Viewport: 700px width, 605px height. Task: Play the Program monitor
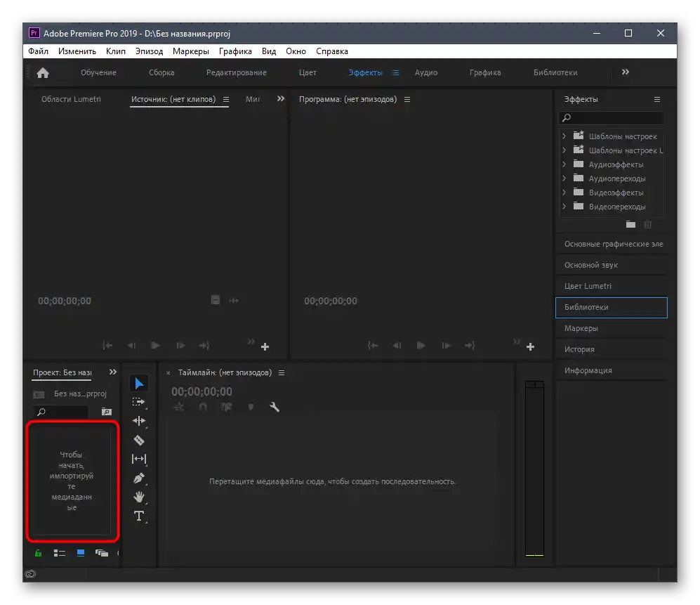421,346
